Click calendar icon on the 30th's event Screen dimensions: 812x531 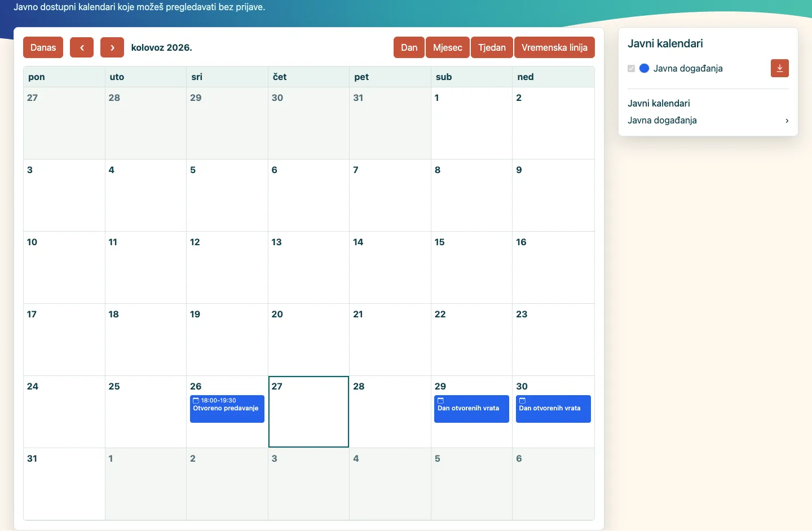[522, 400]
